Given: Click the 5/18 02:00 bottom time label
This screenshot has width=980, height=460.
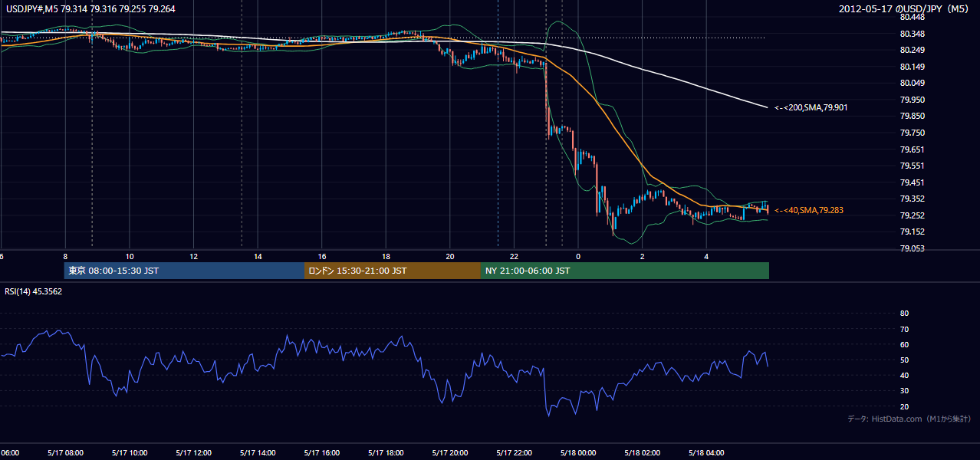Looking at the screenshot, I should (x=642, y=453).
